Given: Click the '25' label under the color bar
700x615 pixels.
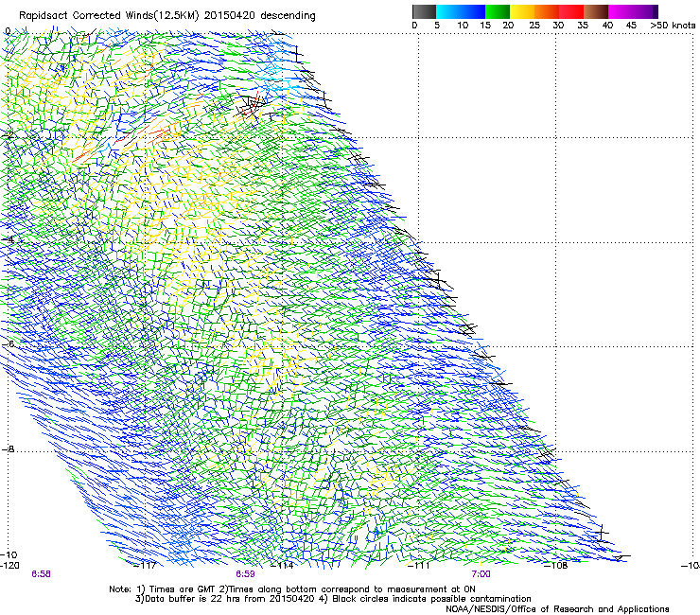Looking at the screenshot, I should point(534,26).
